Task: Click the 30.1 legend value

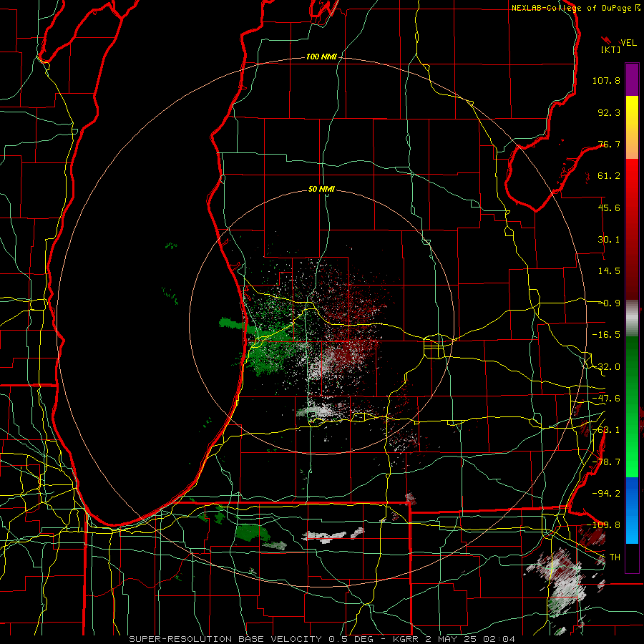Action: click(609, 240)
